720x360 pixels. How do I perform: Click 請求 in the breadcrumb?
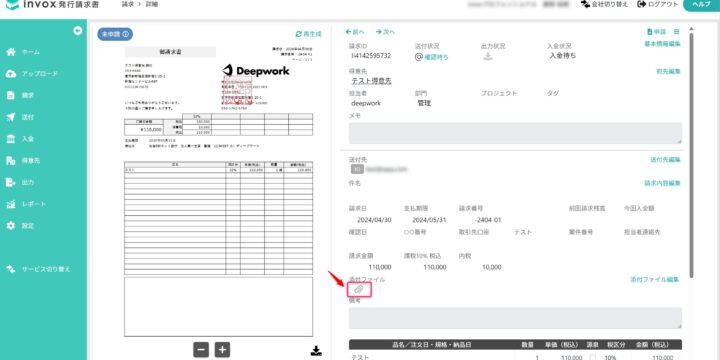click(129, 5)
